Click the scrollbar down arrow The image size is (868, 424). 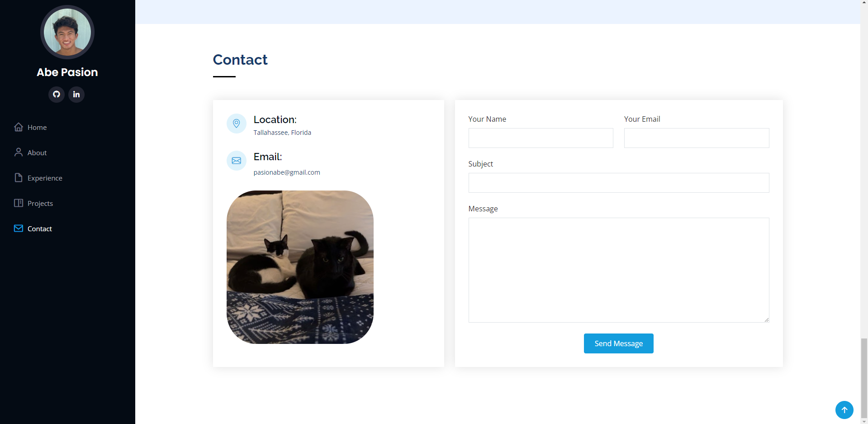coord(864,421)
